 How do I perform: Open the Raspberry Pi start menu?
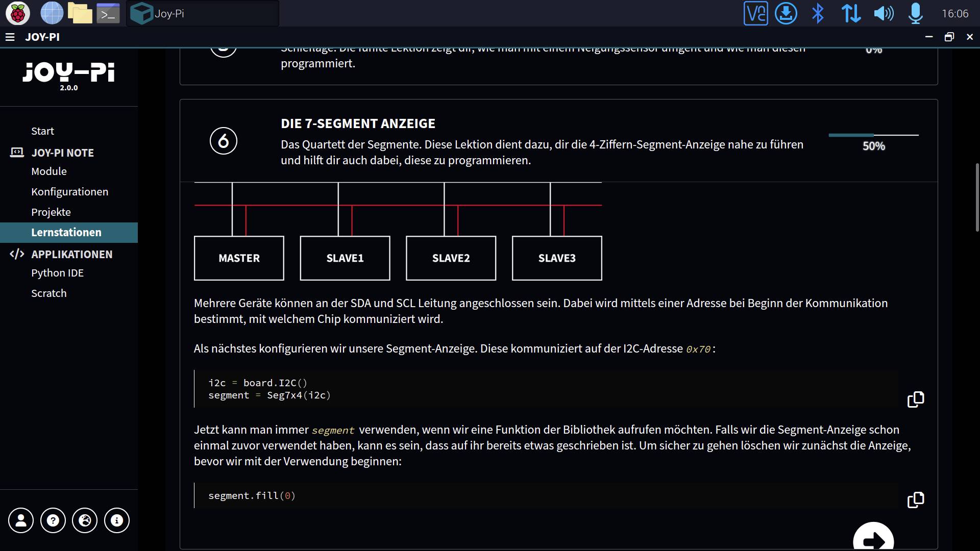(17, 13)
